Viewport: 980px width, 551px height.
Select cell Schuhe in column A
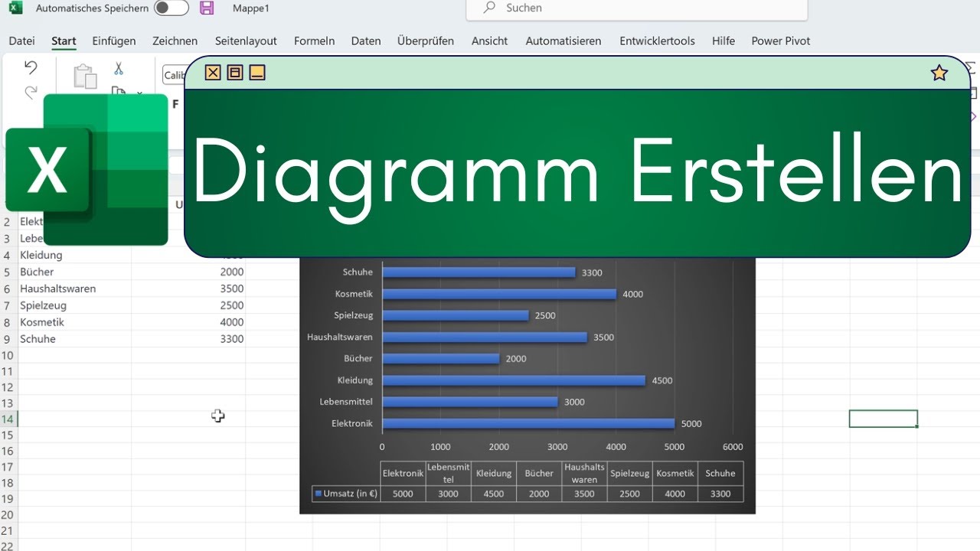pyautogui.click(x=75, y=339)
